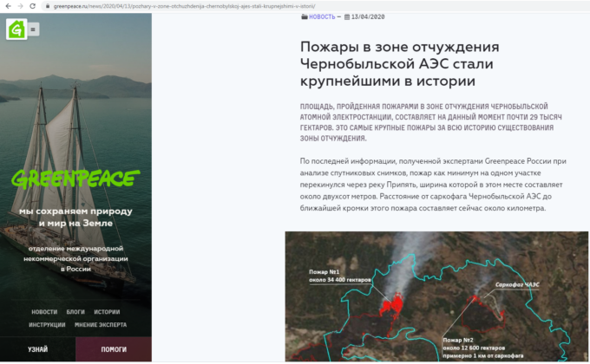Click the browser back arrow
Viewport: 590px width, 364px height.
click(x=8, y=6)
